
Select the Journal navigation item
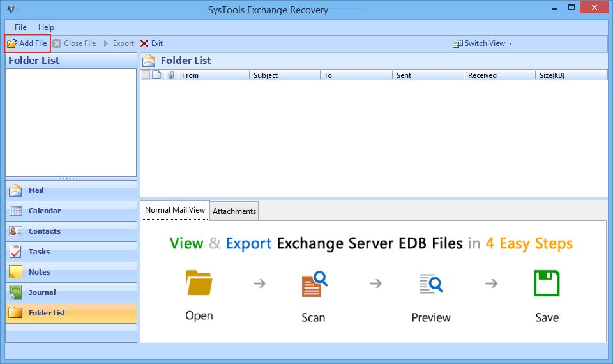71,292
